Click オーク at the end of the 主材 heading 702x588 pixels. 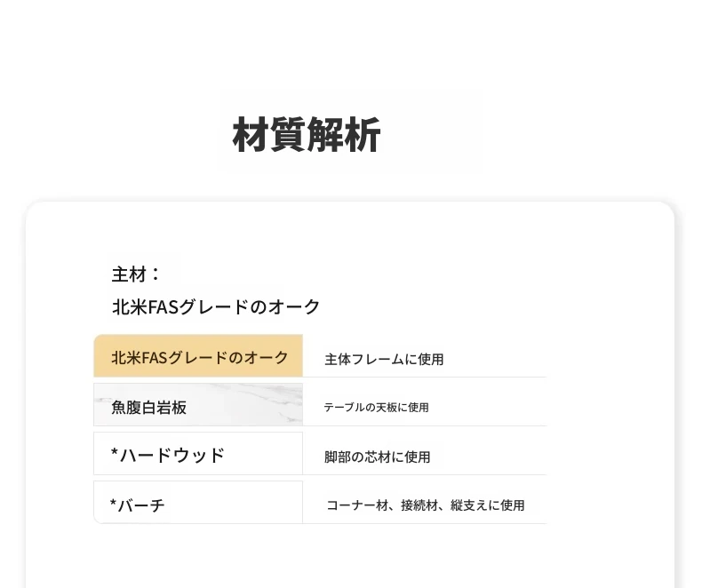click(x=294, y=306)
